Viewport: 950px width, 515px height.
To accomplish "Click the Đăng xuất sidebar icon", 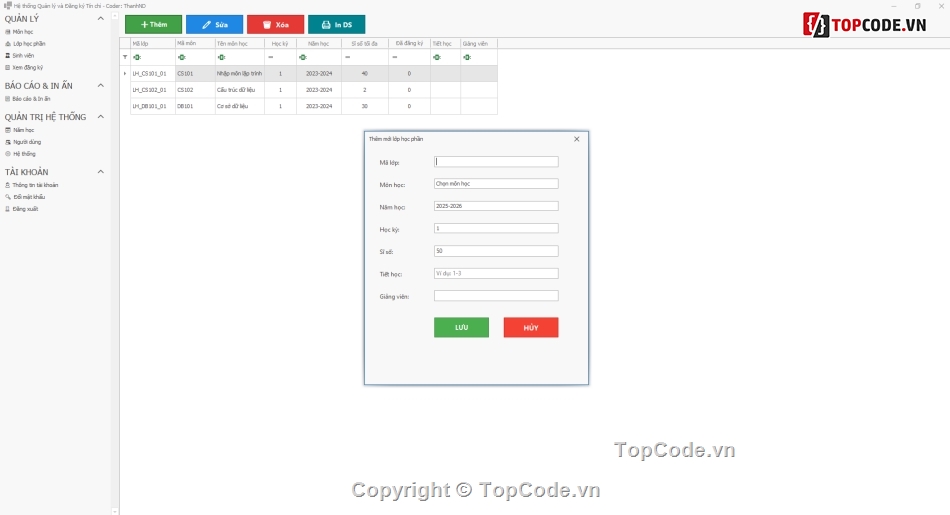I will click(x=8, y=209).
